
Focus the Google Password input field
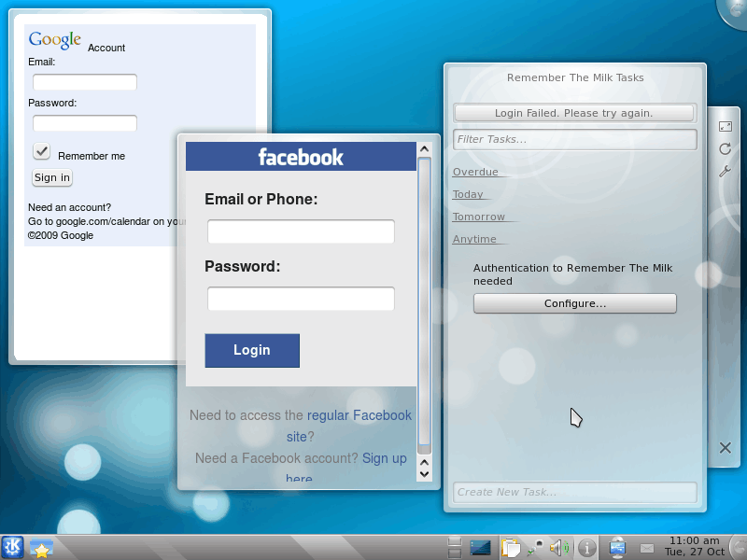(x=85, y=123)
